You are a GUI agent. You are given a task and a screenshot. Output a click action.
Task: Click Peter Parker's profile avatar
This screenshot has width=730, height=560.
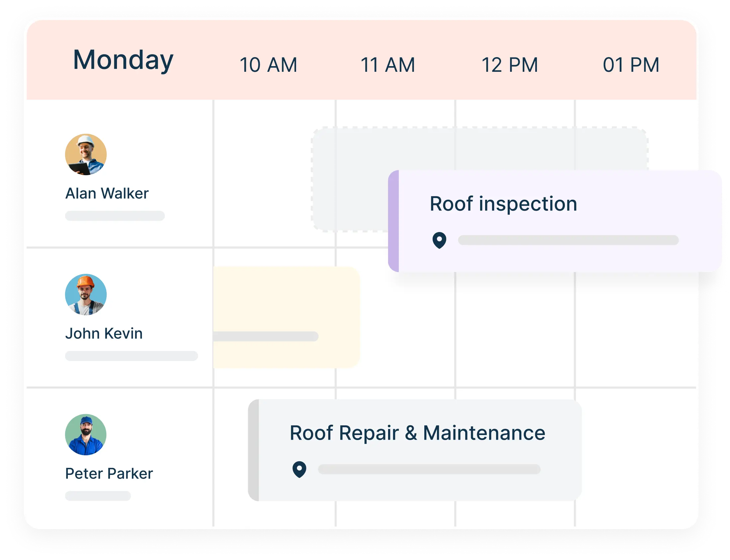[86, 435]
